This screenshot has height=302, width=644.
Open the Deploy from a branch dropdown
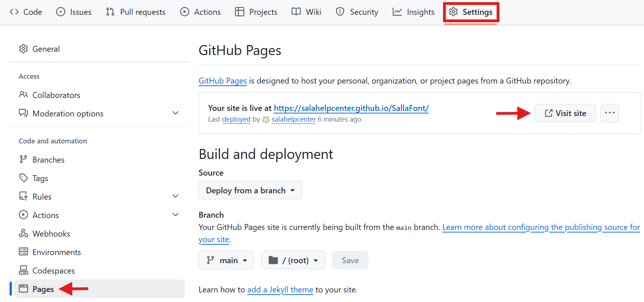pyautogui.click(x=250, y=190)
